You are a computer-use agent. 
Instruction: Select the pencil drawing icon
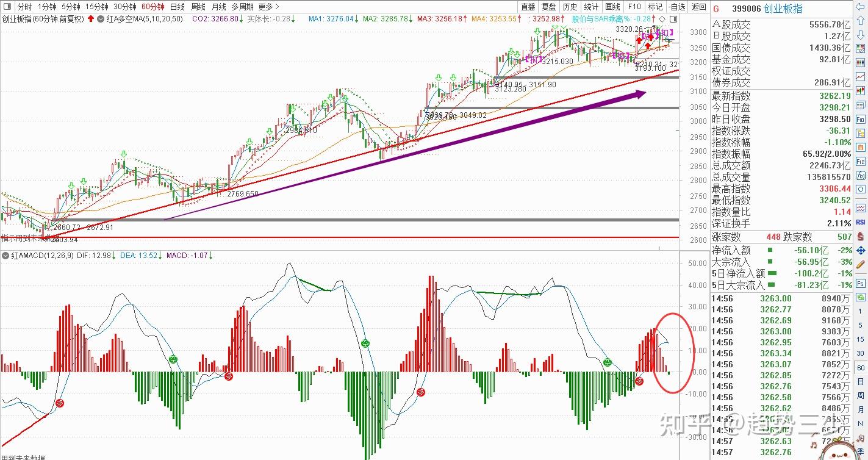pyautogui.click(x=861, y=264)
